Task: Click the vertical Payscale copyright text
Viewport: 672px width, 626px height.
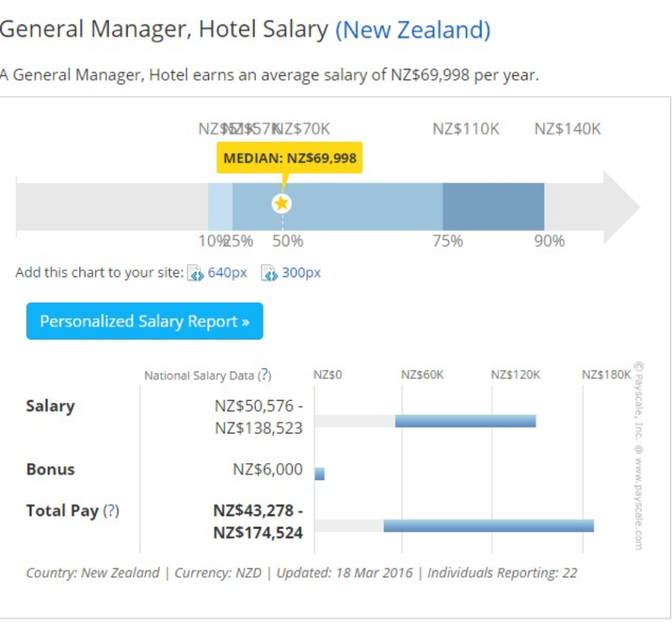Action: coord(637,455)
